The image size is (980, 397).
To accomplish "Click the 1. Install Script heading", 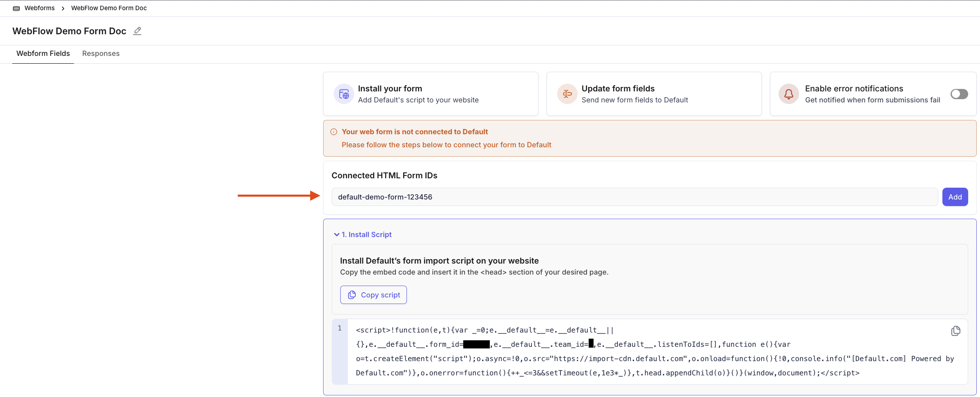I will point(366,235).
